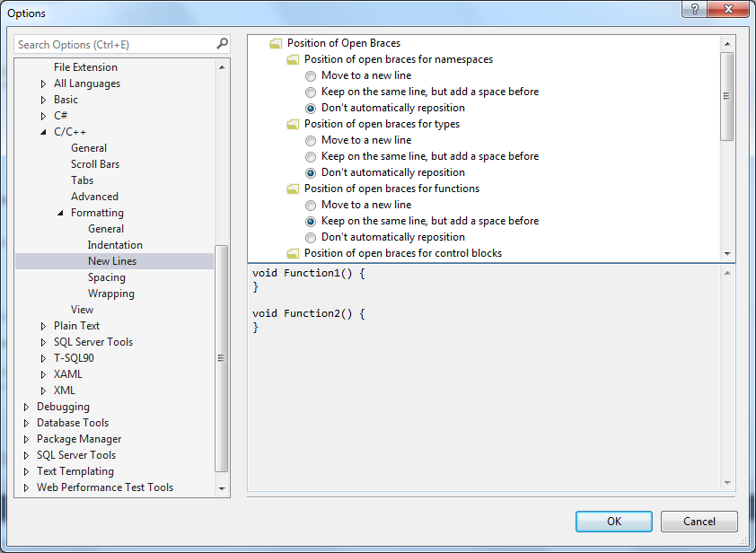This screenshot has height=553, width=756.
Task: Click the settings list vertical scrollbar thumb
Action: [727, 95]
